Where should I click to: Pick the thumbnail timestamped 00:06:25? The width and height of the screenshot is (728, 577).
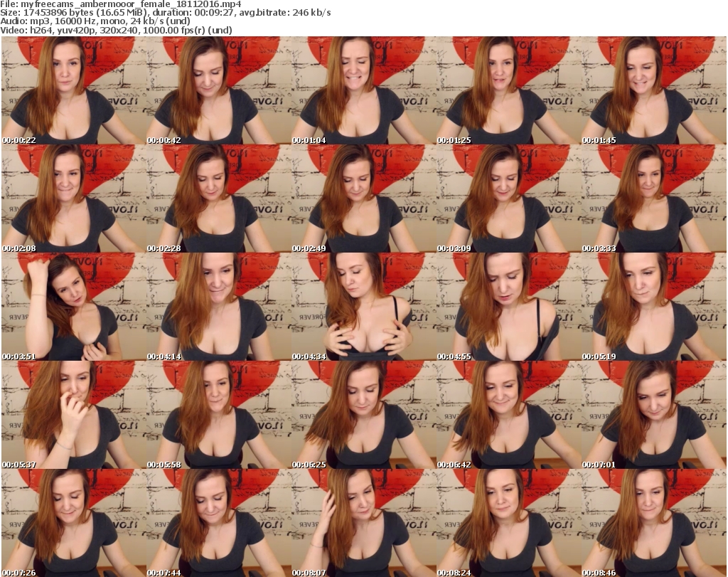(x=363, y=415)
